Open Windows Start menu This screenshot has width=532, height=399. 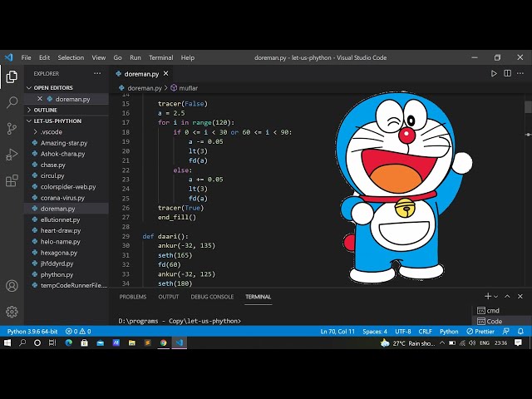coord(7,343)
